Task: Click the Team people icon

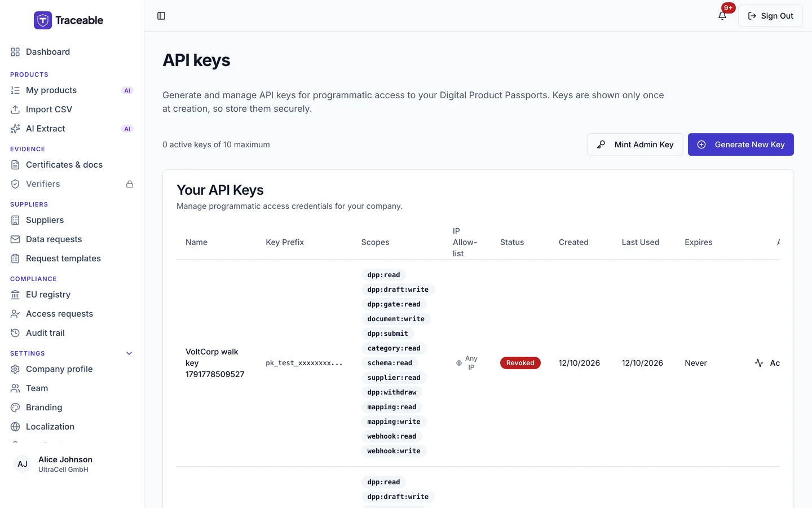Action: 15,388
